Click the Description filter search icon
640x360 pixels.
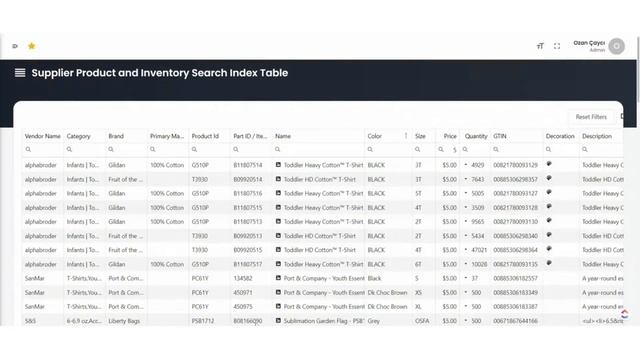coord(585,149)
